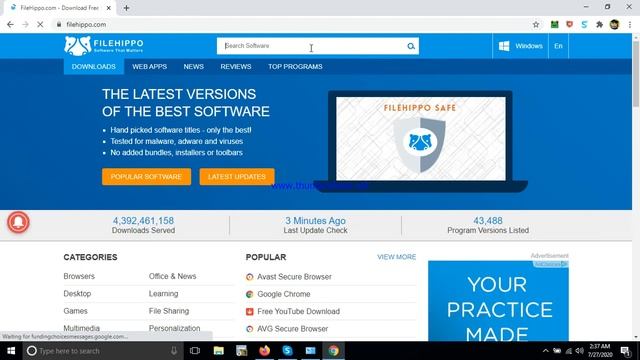Open File Explorer from the taskbar
The height and width of the screenshot is (360, 640).
219,351
